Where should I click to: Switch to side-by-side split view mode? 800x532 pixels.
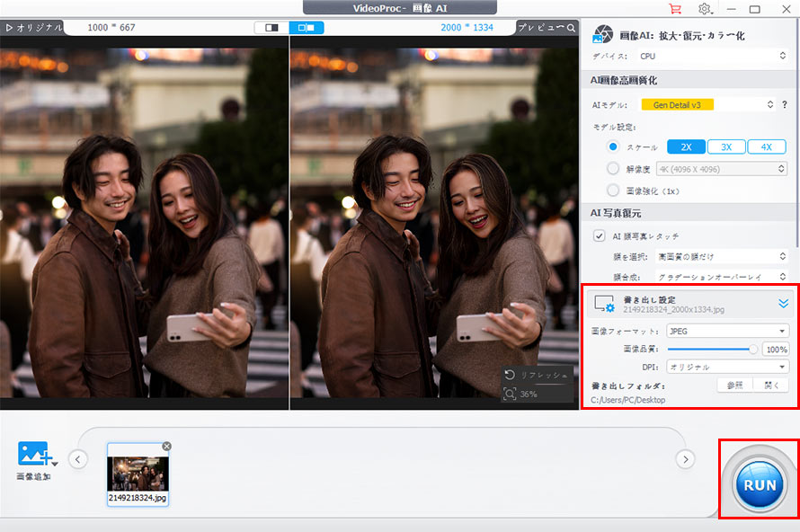(x=307, y=28)
